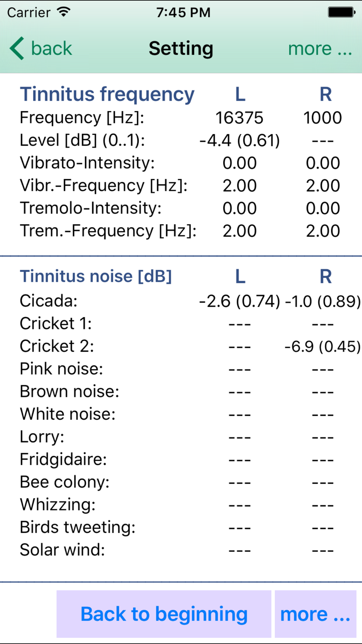Select left frequency value 16375
This screenshot has width=362, height=644.
[x=239, y=118]
